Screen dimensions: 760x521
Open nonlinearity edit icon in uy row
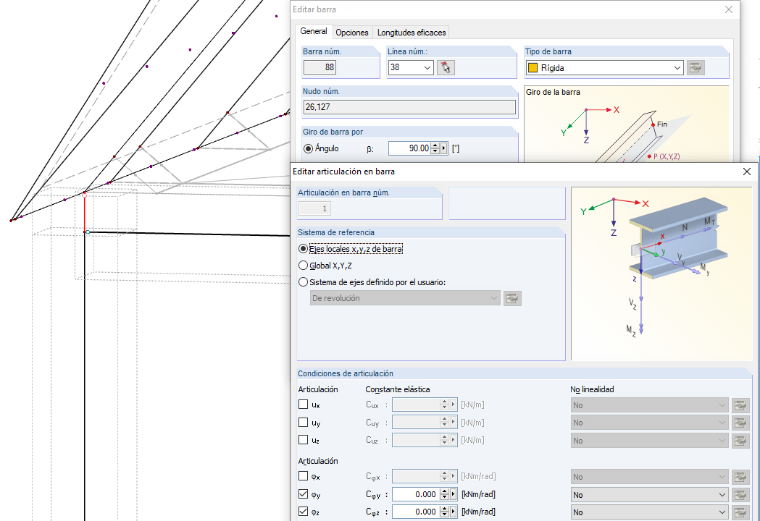(x=740, y=423)
